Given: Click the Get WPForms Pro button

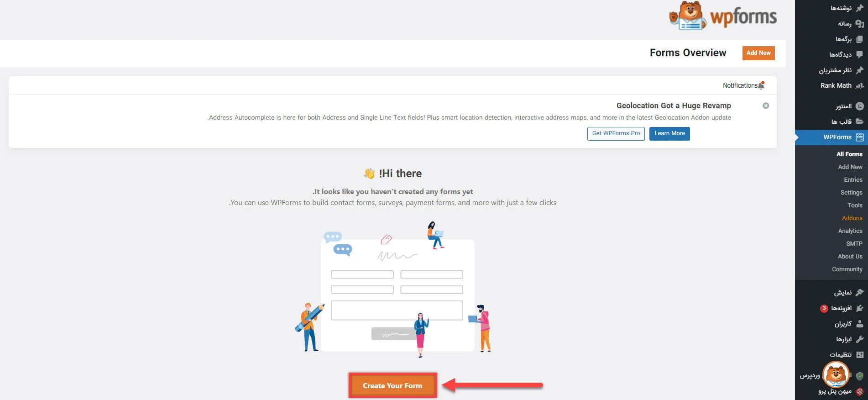Looking at the screenshot, I should click(616, 133).
